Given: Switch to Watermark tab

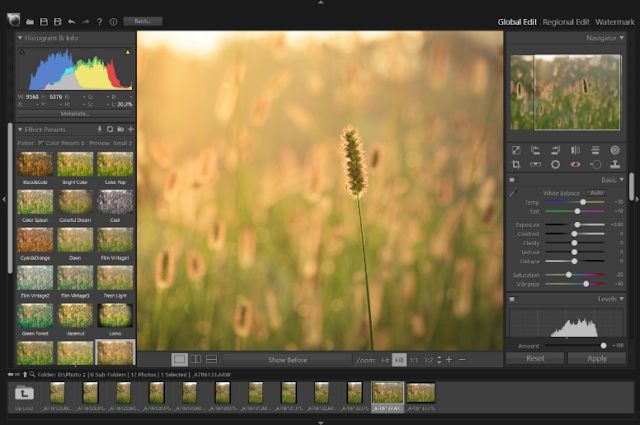Looking at the screenshot, I should (615, 22).
